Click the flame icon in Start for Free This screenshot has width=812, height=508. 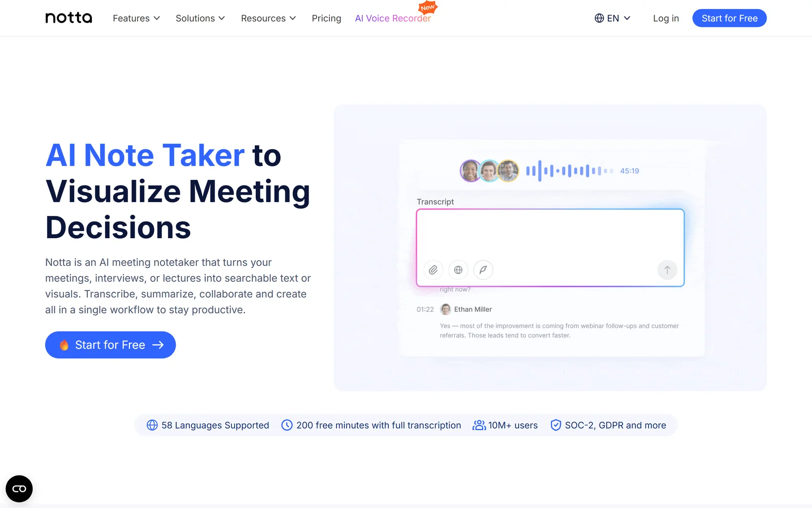point(64,345)
